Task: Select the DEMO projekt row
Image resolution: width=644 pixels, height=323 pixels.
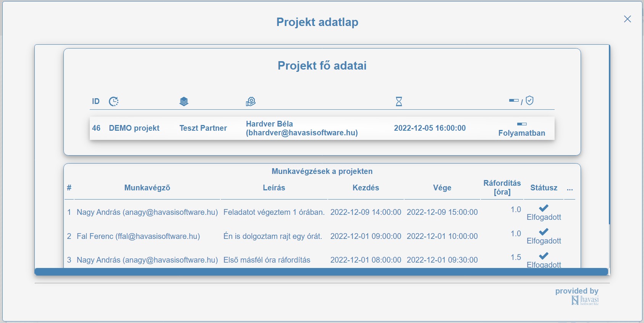Action: pyautogui.click(x=322, y=128)
